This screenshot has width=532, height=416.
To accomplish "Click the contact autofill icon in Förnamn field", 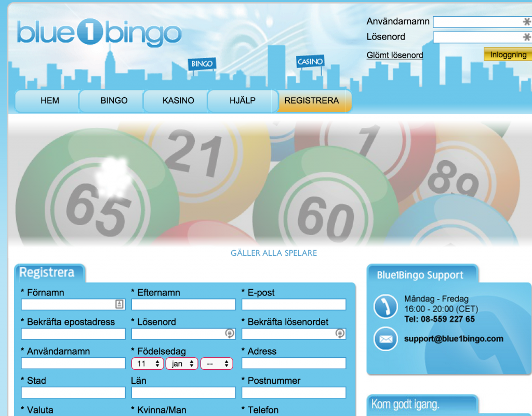I will (x=119, y=304).
